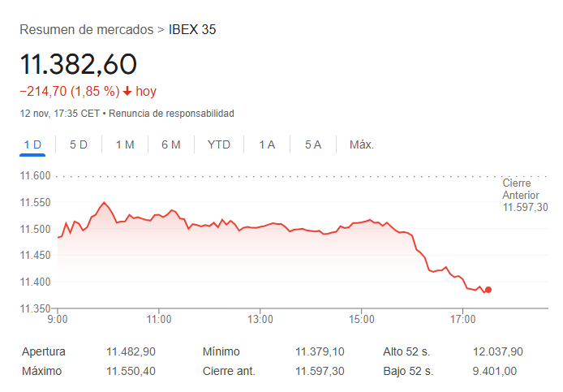Click the Apertura value 11.482,90

pyautogui.click(x=131, y=352)
